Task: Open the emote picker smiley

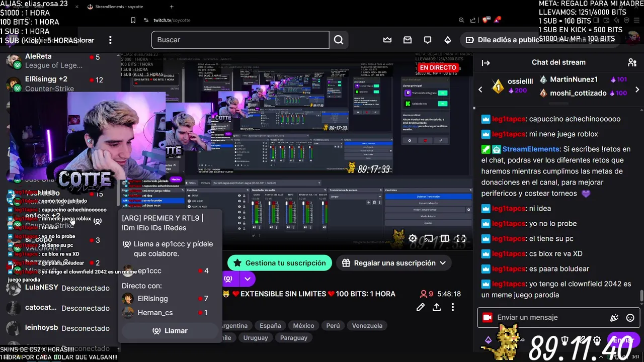Action: (630, 318)
